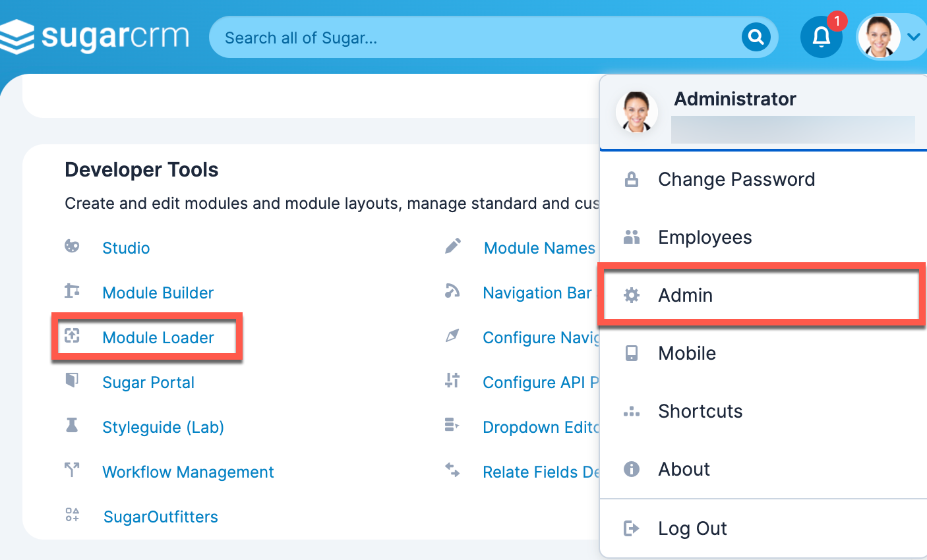The width and height of the screenshot is (927, 560).
Task: Open the SugarOutfitters link
Action: coord(161,517)
